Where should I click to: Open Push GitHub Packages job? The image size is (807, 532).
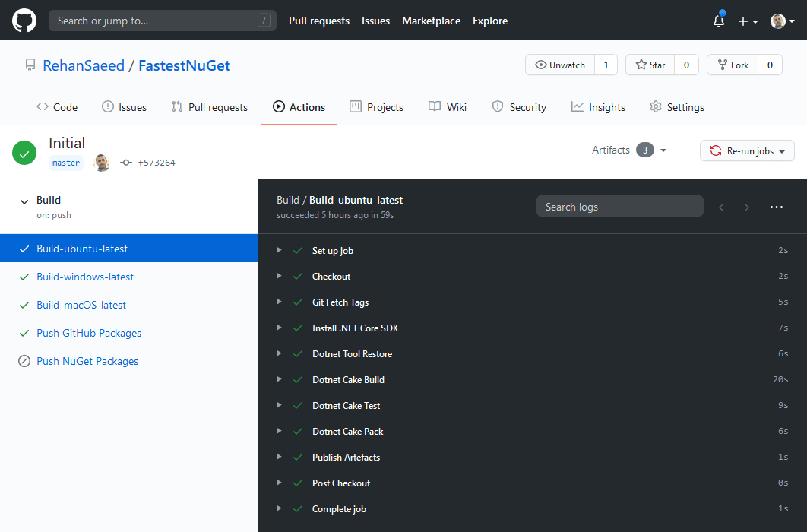(x=89, y=334)
